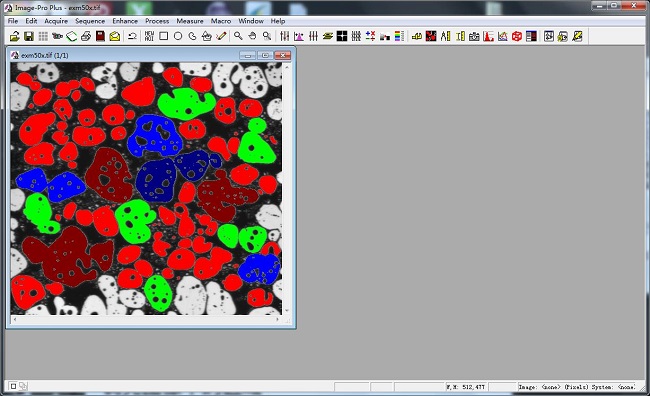This screenshot has width=650, height=396.
Task: Click the yellow macro record icon
Action: point(563,36)
